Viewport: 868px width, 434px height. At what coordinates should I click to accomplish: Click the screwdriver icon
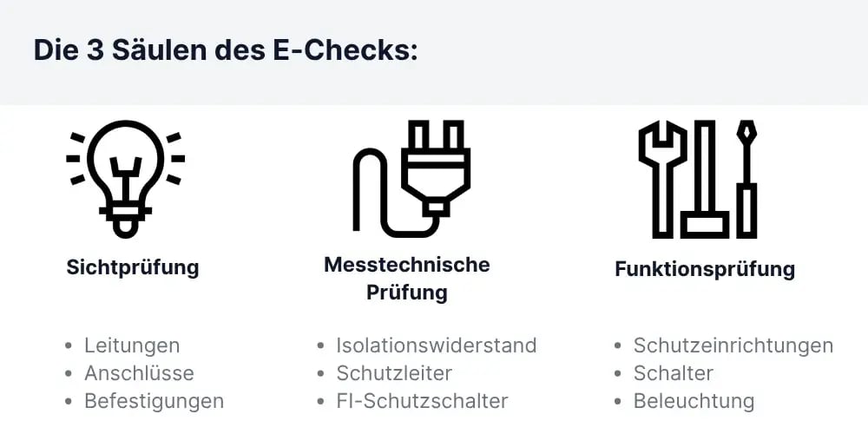[x=746, y=179]
